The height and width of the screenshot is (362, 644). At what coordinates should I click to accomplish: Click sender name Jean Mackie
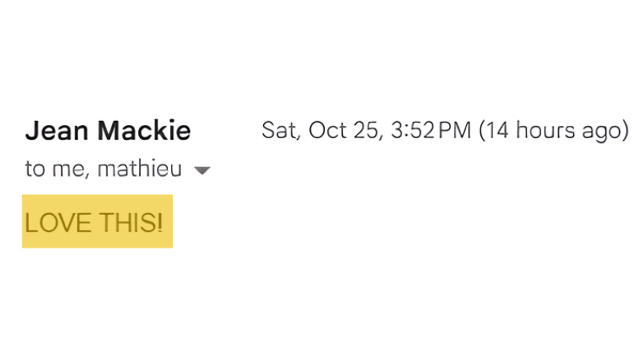click(108, 130)
